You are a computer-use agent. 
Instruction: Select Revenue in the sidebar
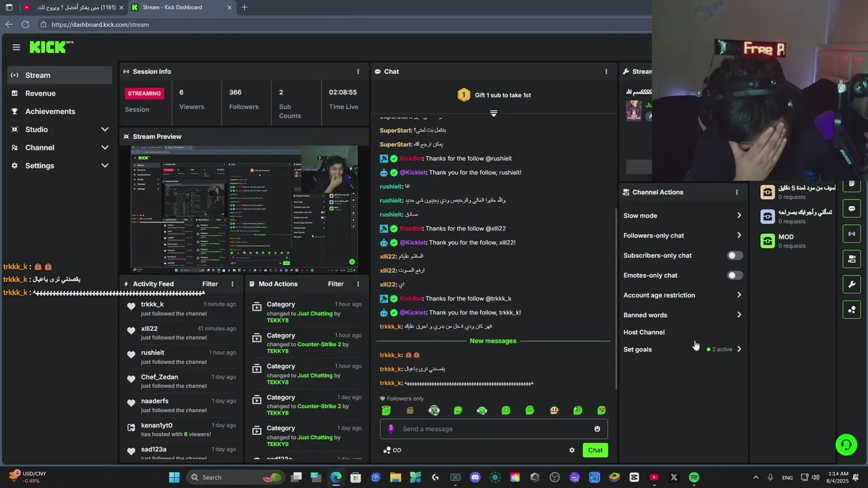click(x=59, y=94)
